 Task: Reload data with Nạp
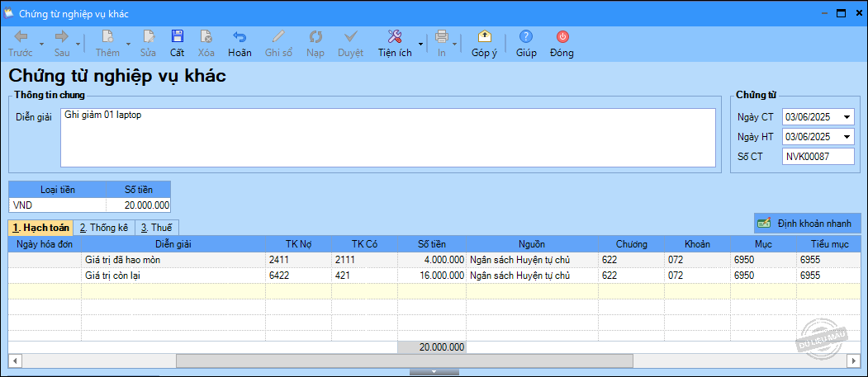(x=315, y=45)
